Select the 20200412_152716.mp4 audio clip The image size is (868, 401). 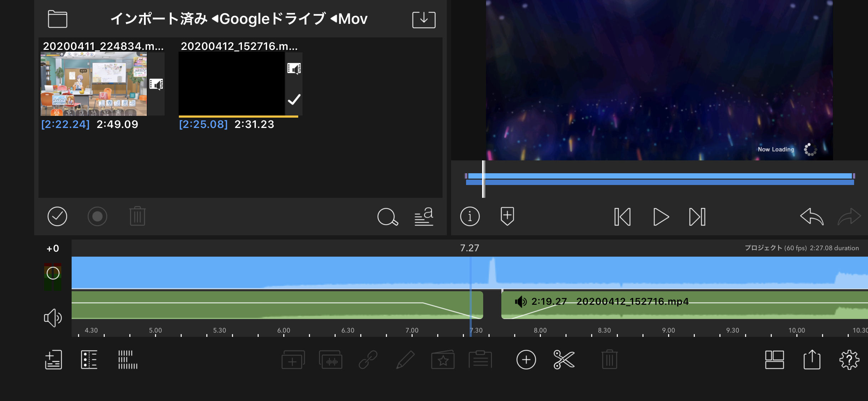click(684, 305)
